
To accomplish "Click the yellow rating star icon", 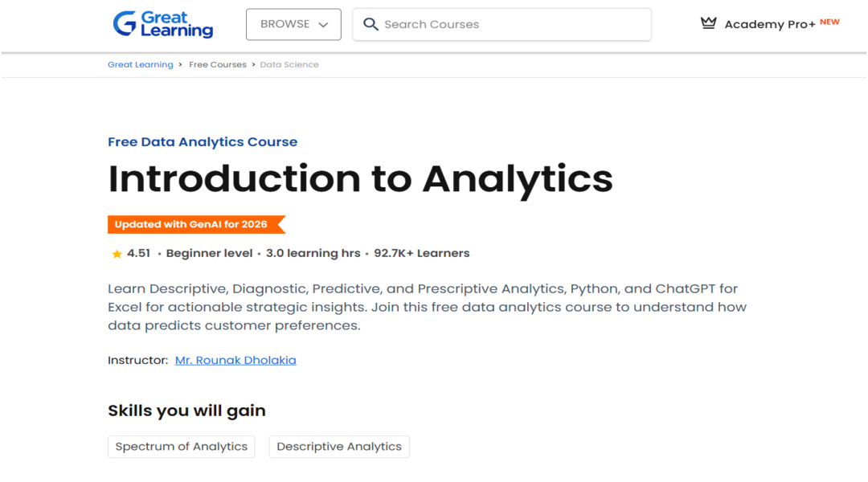I will point(117,254).
